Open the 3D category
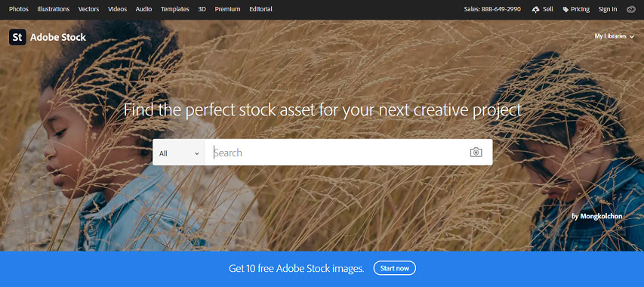Viewport: 644px width, 287px height. (x=202, y=9)
